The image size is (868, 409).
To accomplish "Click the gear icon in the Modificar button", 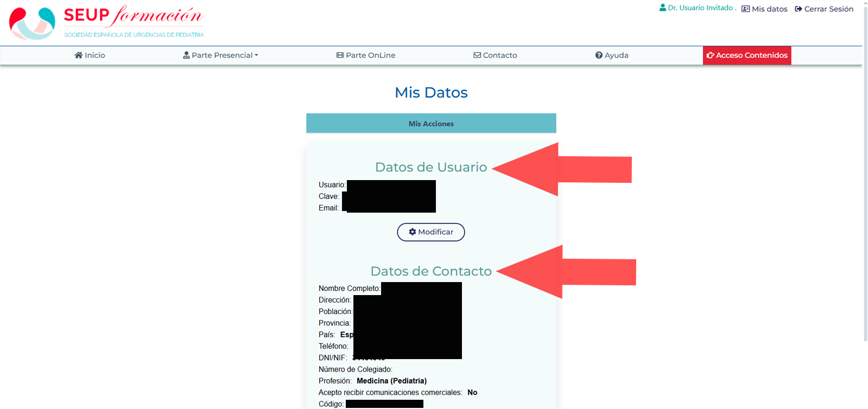I will click(x=413, y=232).
